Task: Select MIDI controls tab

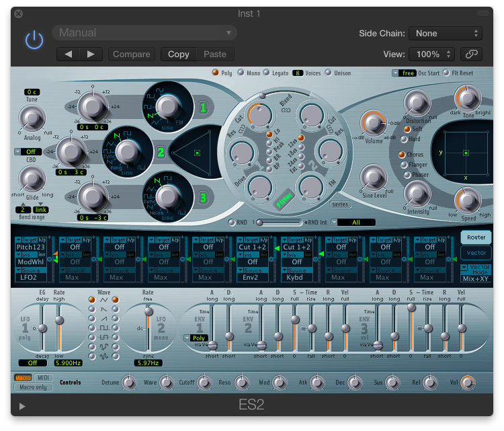Action: pos(43,378)
